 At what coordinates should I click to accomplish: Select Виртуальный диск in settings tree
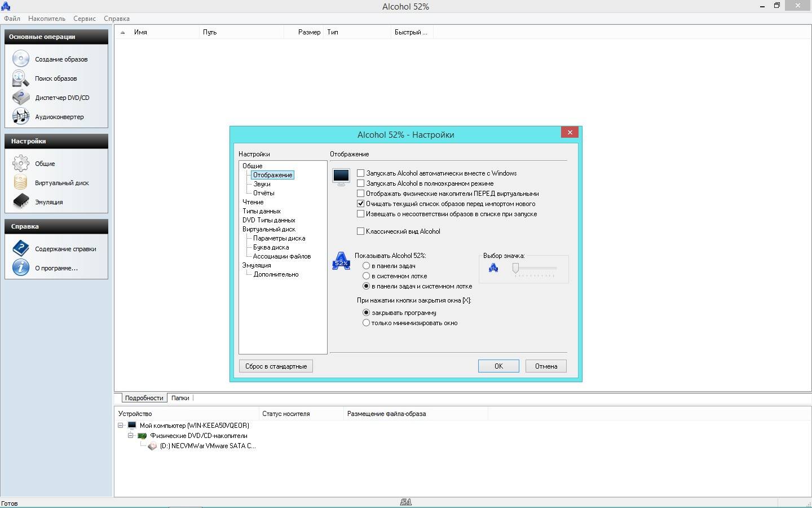pyautogui.click(x=269, y=229)
